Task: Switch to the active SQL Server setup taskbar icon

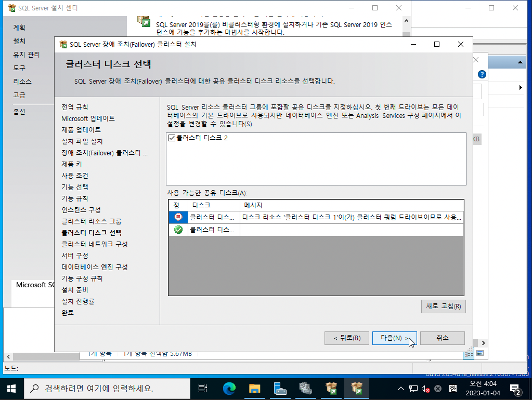Action: (x=357, y=389)
